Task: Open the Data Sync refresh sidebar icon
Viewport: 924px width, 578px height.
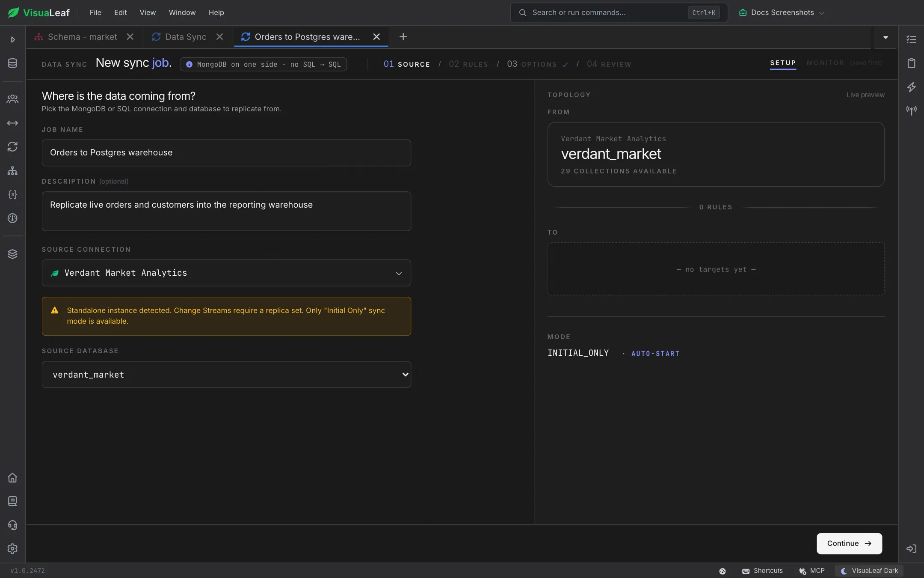Action: [12, 147]
